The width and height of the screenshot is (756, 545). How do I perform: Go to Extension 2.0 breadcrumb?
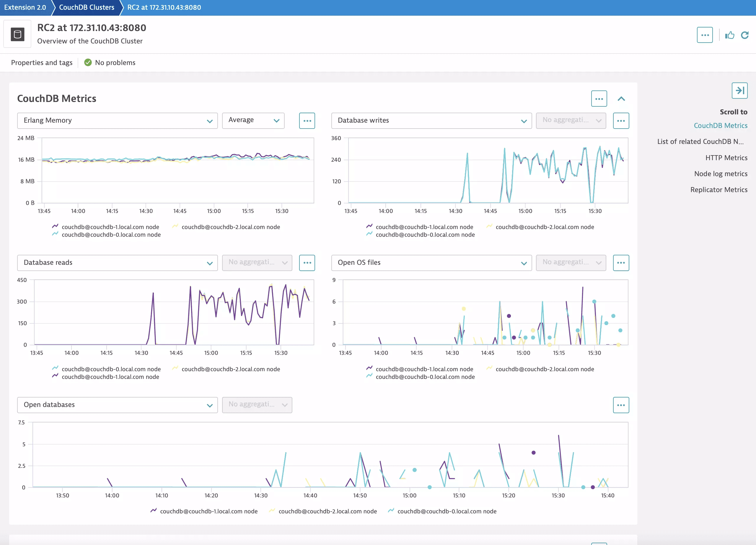coord(25,7)
